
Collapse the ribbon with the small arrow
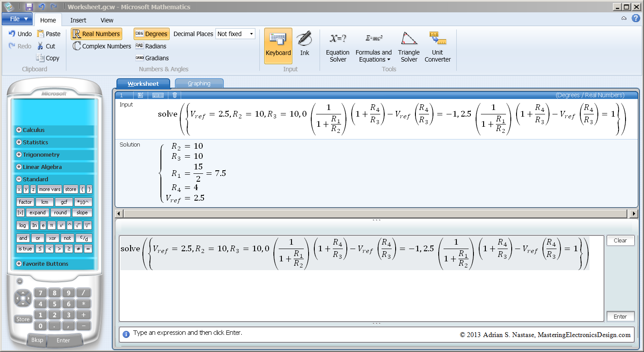[x=624, y=18]
